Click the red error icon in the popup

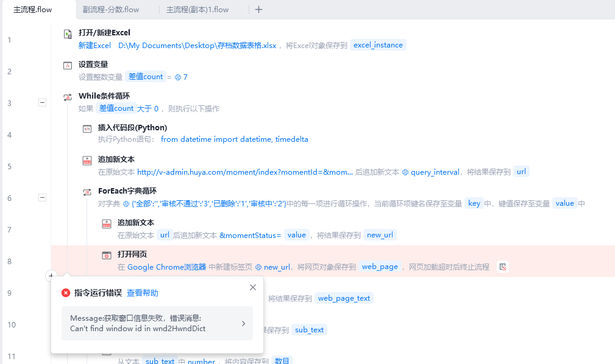[x=66, y=293]
